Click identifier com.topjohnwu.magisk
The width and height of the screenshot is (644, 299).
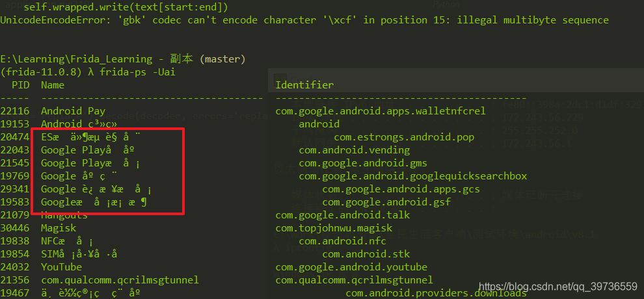click(x=334, y=228)
